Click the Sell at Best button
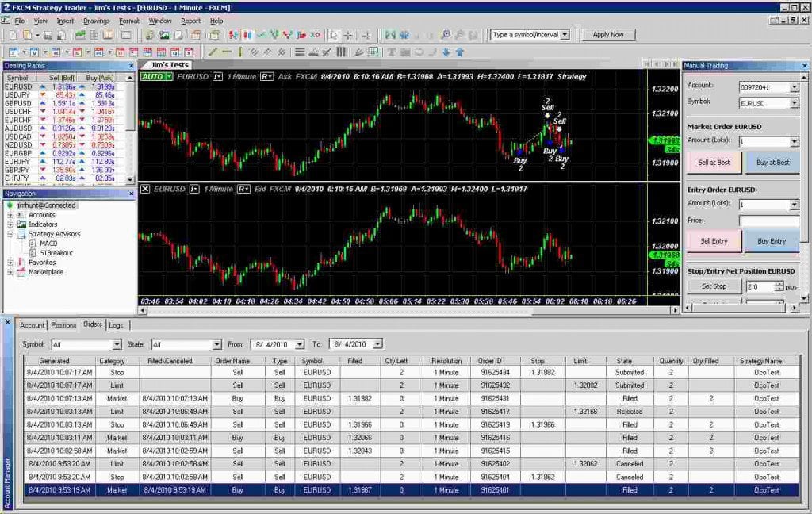The height and width of the screenshot is (514, 812). [x=714, y=163]
